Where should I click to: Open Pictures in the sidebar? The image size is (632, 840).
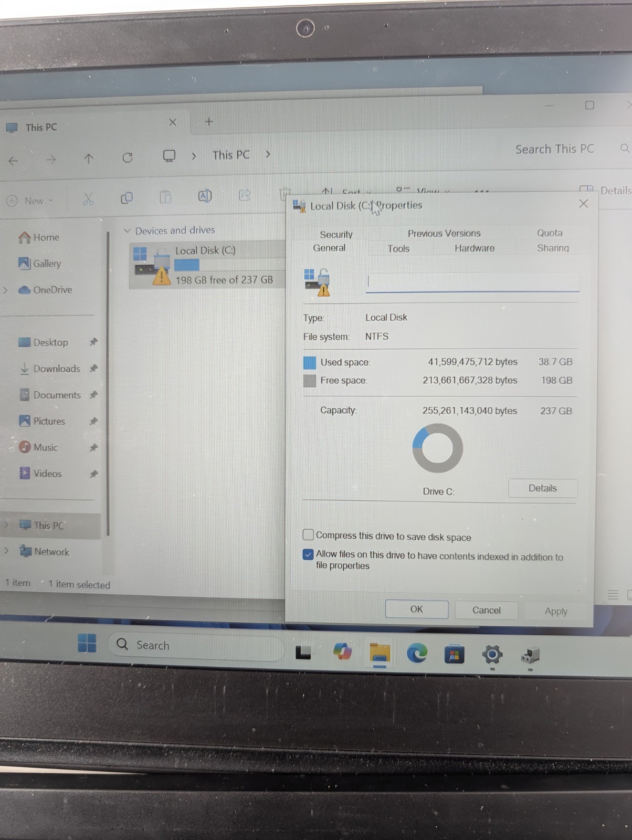(41, 421)
